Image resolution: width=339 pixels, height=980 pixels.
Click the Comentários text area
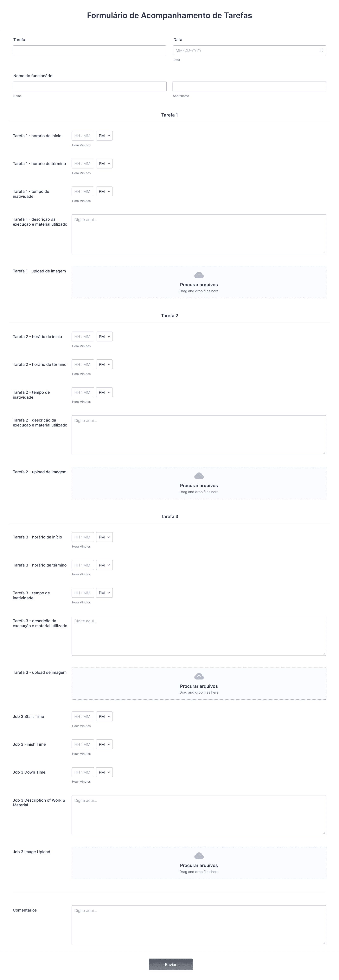point(199,925)
